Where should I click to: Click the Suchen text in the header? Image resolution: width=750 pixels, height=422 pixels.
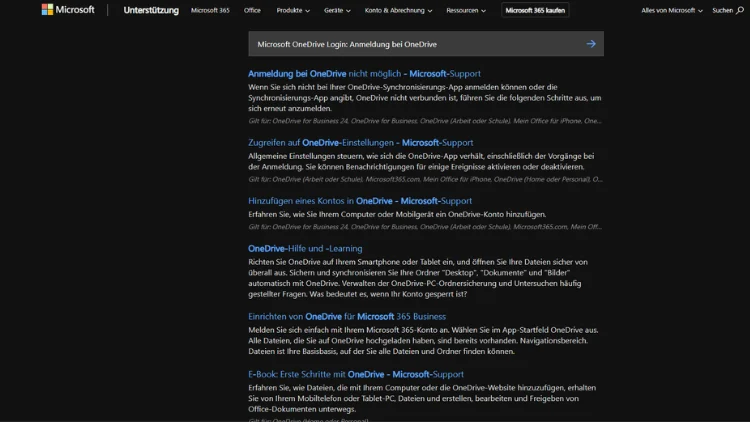coord(722,10)
